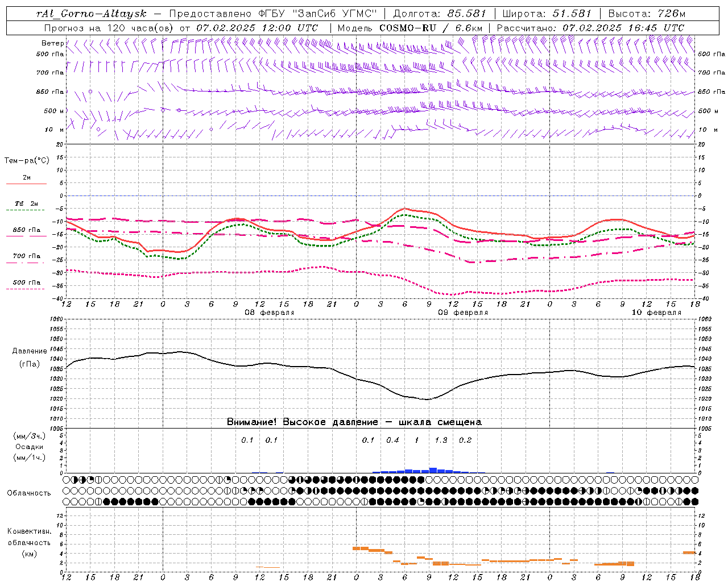Click the Рассчитано: 07.02.2025 16:45 UTC text
The height and width of the screenshot is (582, 728).
pos(590,28)
